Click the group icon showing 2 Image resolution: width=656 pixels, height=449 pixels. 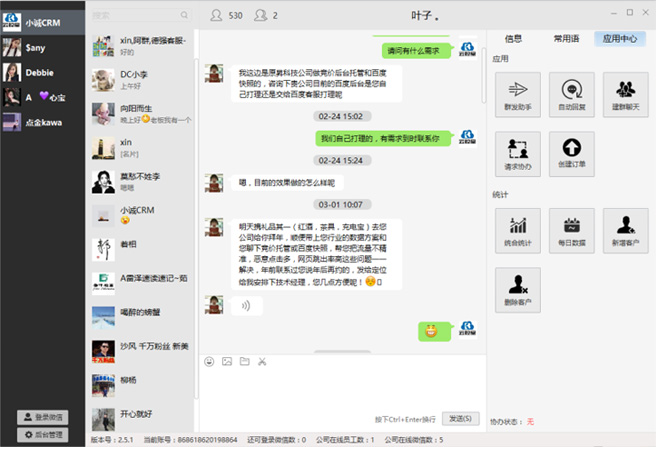260,15
